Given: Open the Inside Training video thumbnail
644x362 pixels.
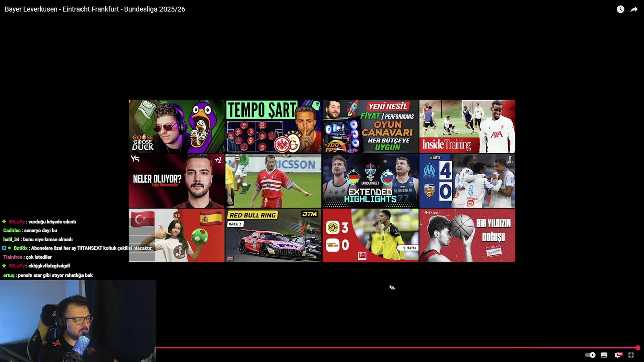Looking at the screenshot, I should coord(467,126).
